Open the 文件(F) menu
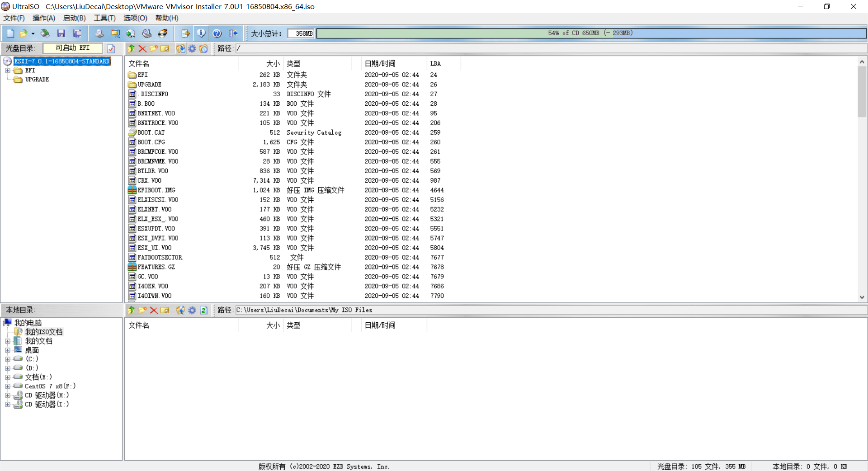 tap(14, 18)
